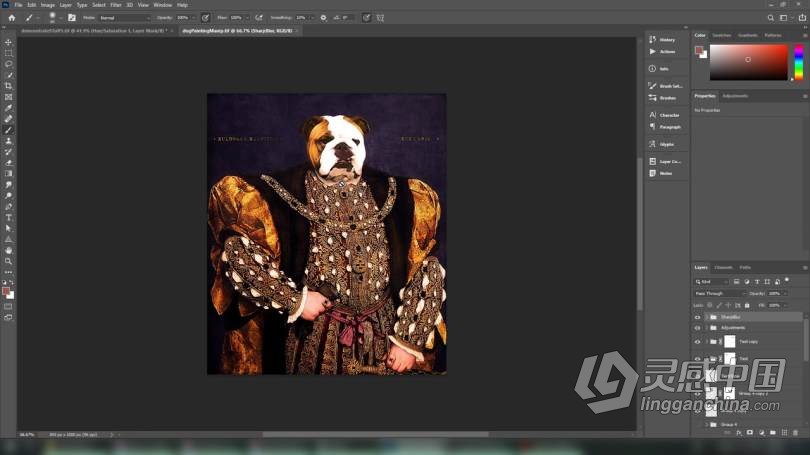Image resolution: width=810 pixels, height=455 pixels.
Task: Select the Eraser tool
Action: coord(8,163)
